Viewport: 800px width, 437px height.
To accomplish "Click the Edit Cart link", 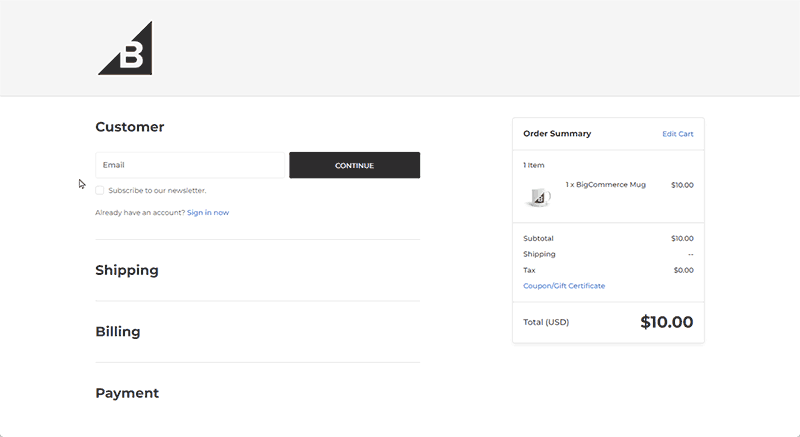I will pos(678,134).
